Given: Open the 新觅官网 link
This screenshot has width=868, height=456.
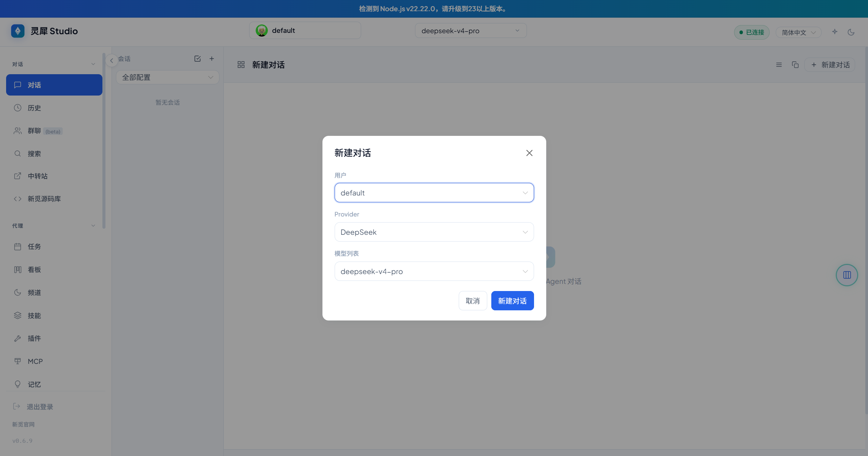Looking at the screenshot, I should [23, 424].
